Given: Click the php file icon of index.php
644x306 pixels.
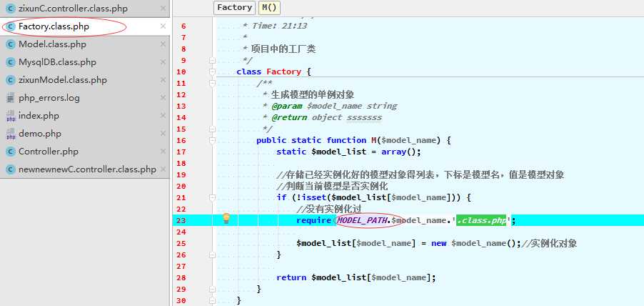Looking at the screenshot, I should (x=11, y=116).
